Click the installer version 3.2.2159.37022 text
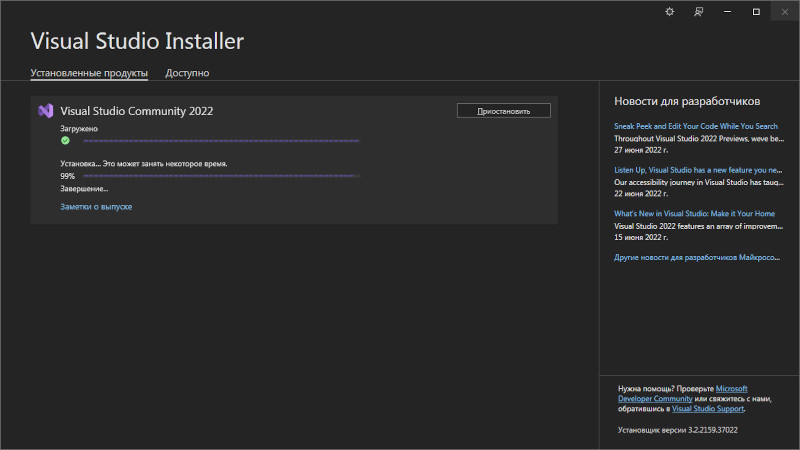 (x=678, y=430)
